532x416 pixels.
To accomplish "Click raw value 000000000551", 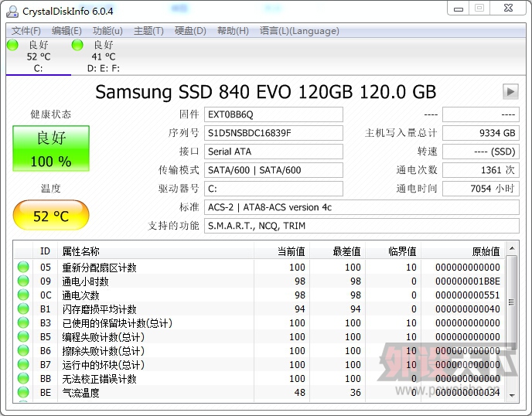I will pyautogui.click(x=468, y=295).
